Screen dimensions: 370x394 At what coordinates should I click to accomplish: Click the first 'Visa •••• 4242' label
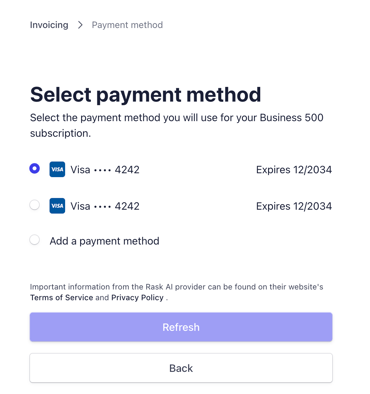(105, 170)
